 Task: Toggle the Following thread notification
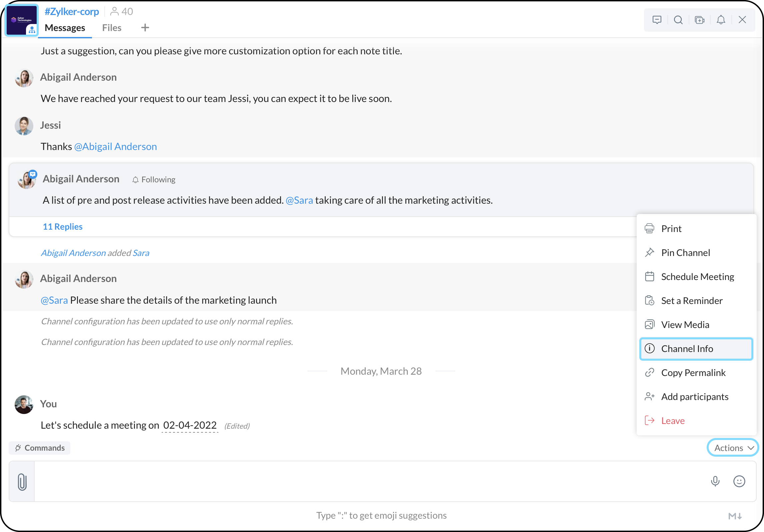point(154,180)
